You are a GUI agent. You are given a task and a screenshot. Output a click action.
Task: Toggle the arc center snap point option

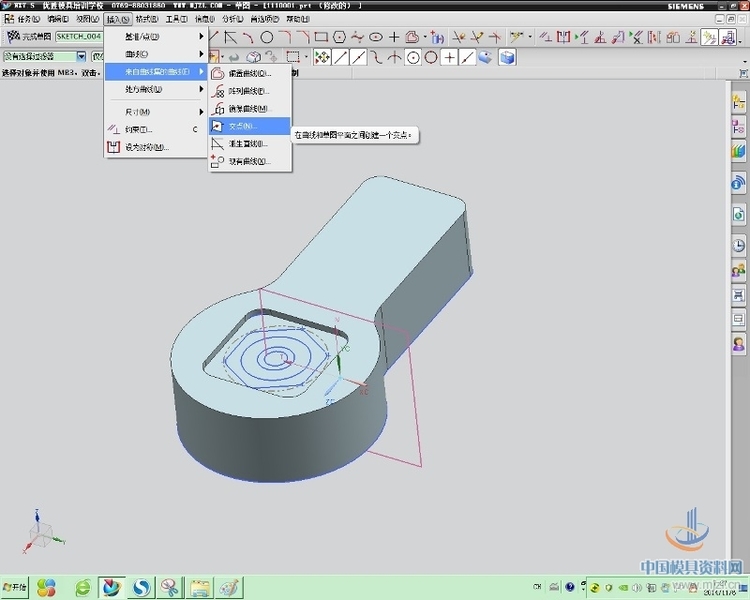[412, 57]
